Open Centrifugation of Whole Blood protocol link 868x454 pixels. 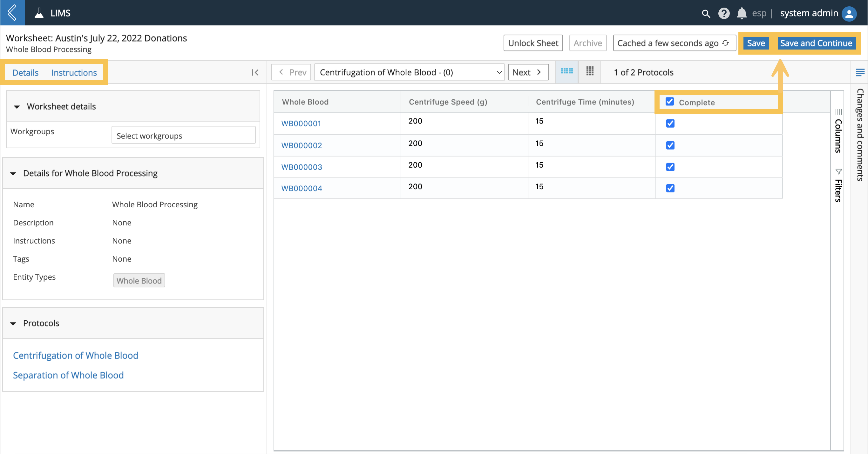pos(76,355)
